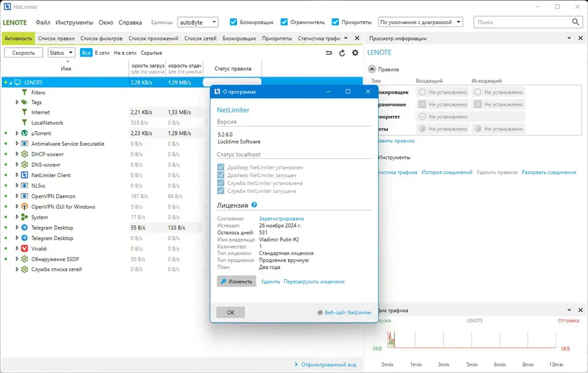Click the LocalNetwork filter funnel icon
Screen dimensions: 588x373
[24, 123]
